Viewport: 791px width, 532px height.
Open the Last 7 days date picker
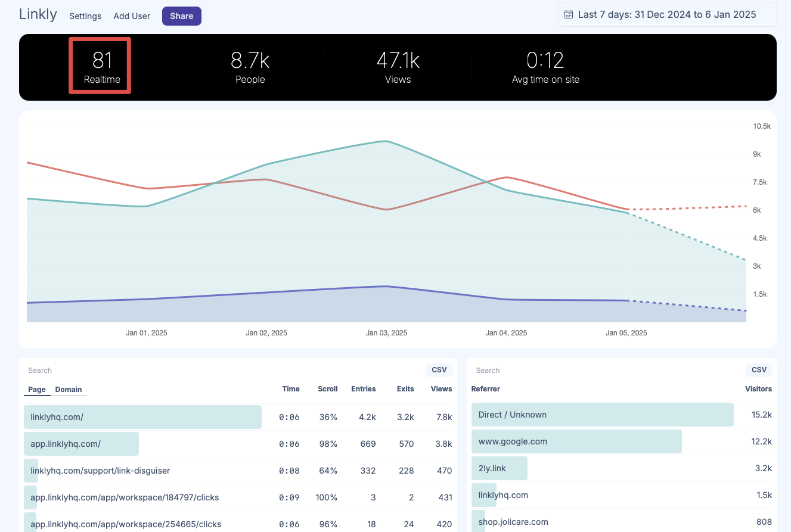pyautogui.click(x=666, y=15)
